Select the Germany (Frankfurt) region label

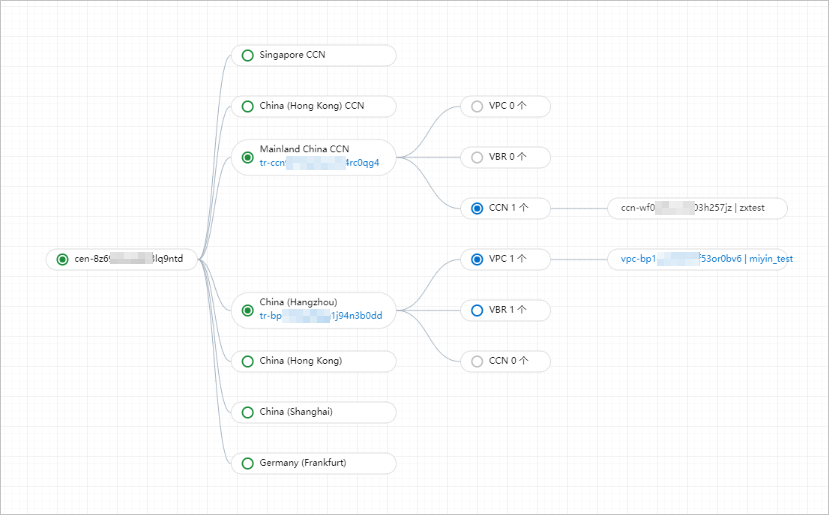click(303, 463)
